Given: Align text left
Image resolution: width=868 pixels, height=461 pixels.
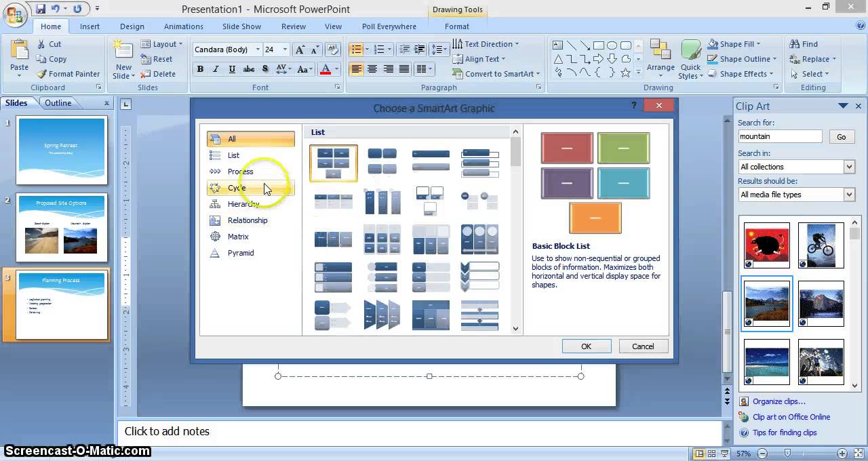Looking at the screenshot, I should click(x=356, y=69).
